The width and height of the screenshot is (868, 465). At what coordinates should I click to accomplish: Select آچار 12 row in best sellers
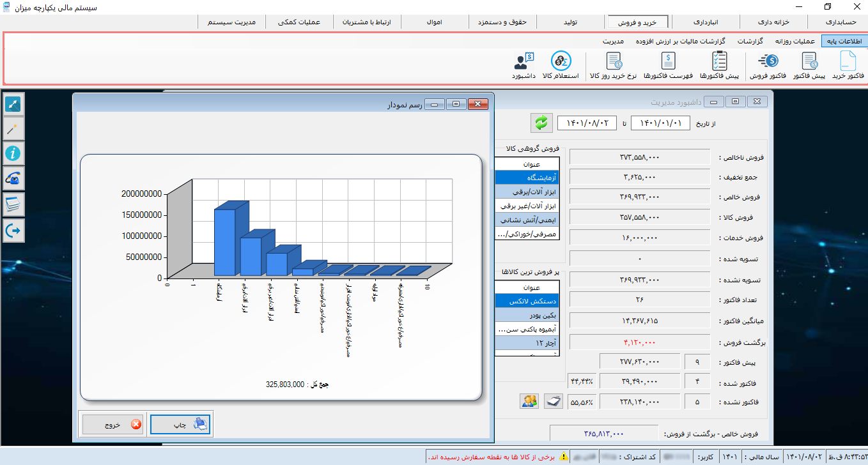pos(527,343)
